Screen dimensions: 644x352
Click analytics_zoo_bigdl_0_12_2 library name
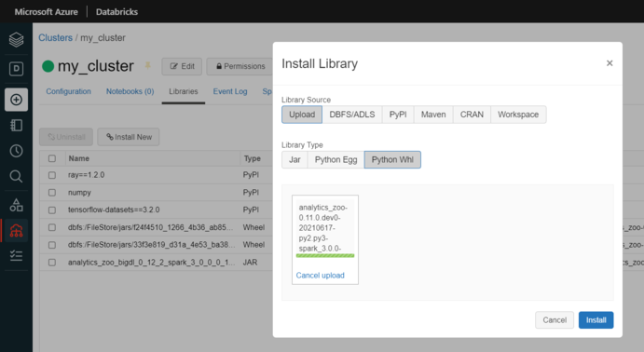click(152, 263)
